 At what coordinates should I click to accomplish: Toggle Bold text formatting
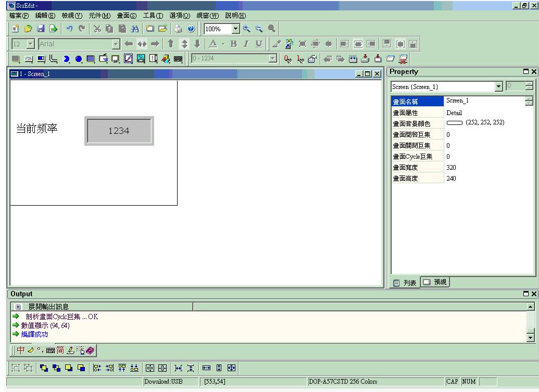(x=233, y=44)
